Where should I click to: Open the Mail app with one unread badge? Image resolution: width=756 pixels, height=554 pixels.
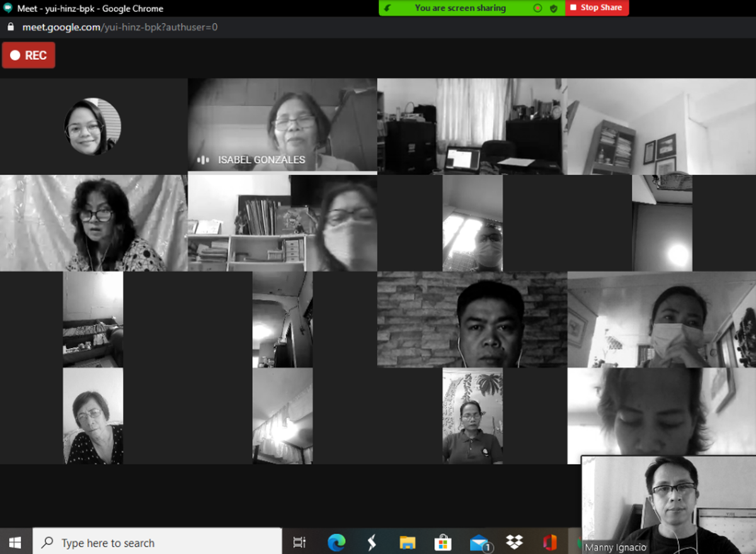point(480,543)
